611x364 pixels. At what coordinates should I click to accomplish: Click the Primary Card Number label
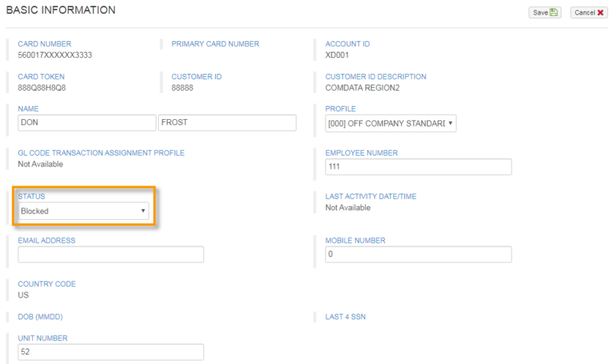pos(215,44)
